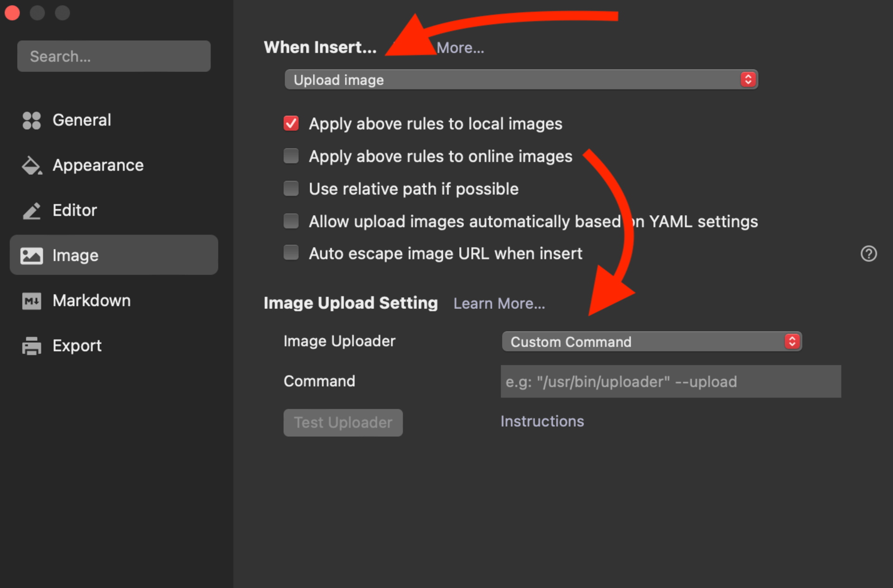Open the question mark help icon
This screenshot has width=893, height=588.
(868, 254)
